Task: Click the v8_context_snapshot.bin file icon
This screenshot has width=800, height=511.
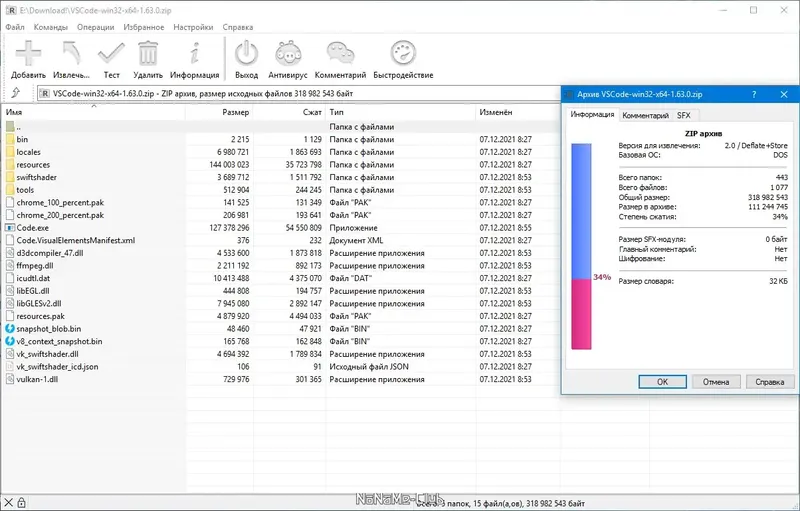Action: (x=10, y=341)
